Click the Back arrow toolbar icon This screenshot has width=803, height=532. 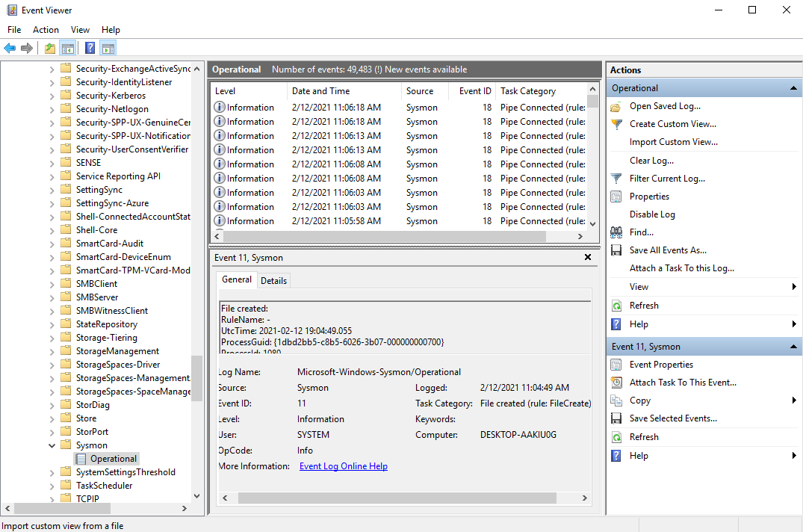coord(10,49)
